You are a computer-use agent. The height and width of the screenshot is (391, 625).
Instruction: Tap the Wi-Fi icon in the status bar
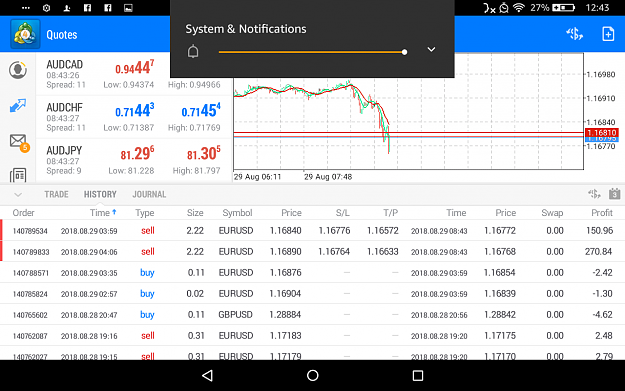(x=518, y=8)
